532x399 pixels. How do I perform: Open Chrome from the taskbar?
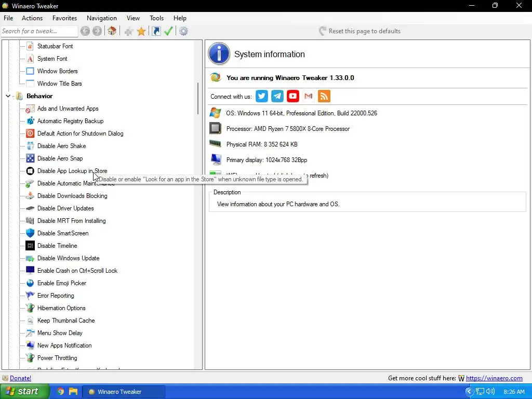[x=60, y=392]
